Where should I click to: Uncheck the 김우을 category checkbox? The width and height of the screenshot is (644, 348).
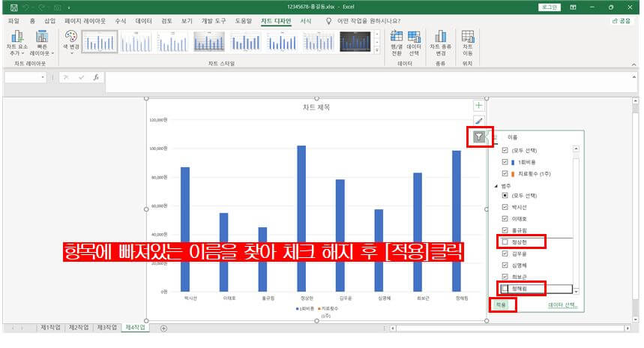(x=505, y=253)
